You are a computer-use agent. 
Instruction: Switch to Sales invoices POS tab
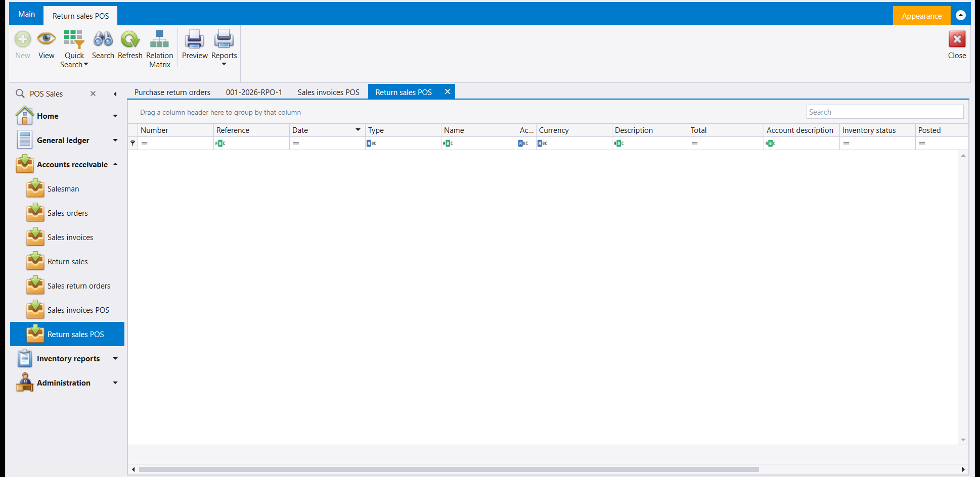[x=328, y=92]
